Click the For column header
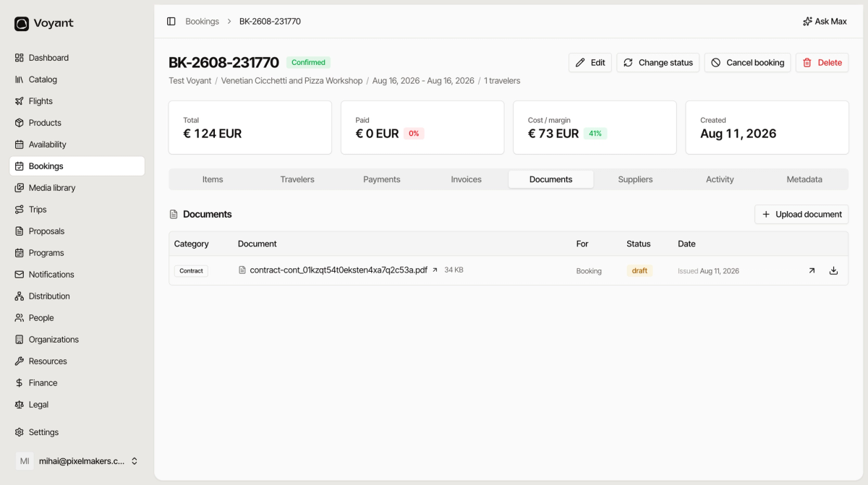Screen dimensions: 868x485 [x=582, y=244]
